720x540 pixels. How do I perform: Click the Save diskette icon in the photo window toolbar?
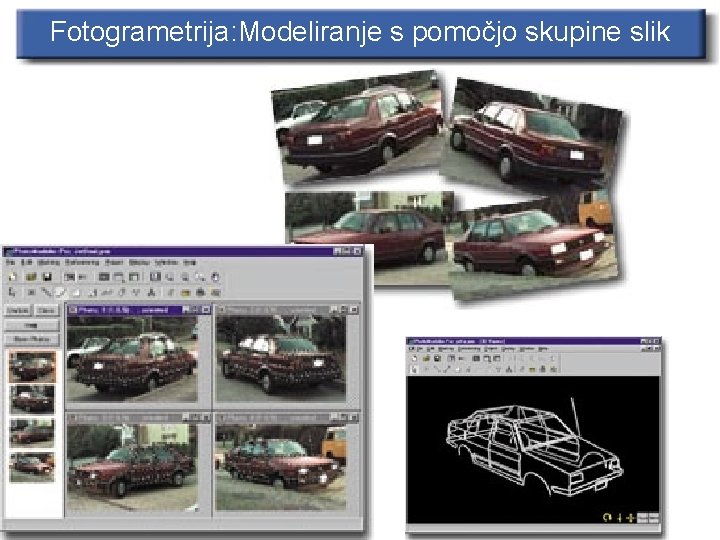47,277
